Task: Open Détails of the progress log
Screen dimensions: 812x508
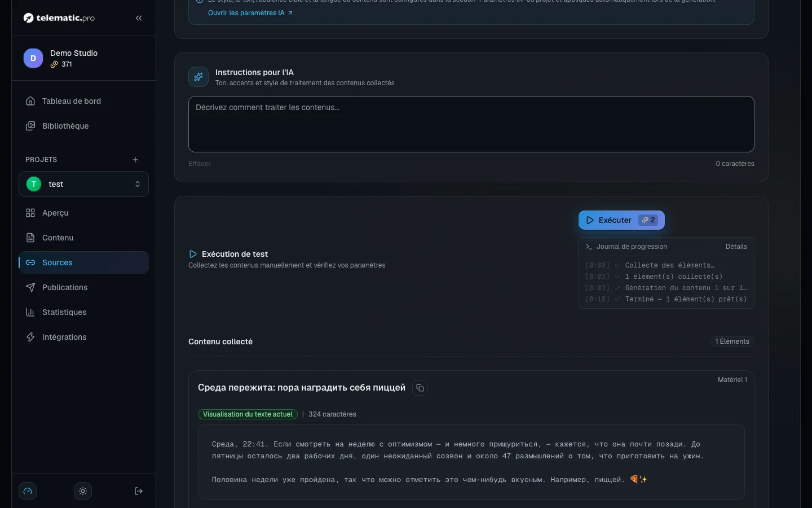Action: pyautogui.click(x=736, y=247)
